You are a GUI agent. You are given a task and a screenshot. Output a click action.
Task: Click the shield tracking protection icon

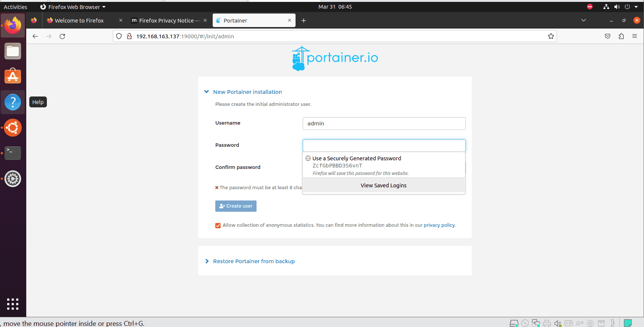[119, 36]
